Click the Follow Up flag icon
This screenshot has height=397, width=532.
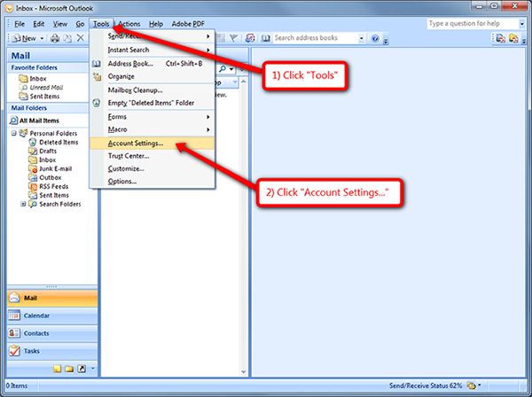pyautogui.click(x=233, y=38)
